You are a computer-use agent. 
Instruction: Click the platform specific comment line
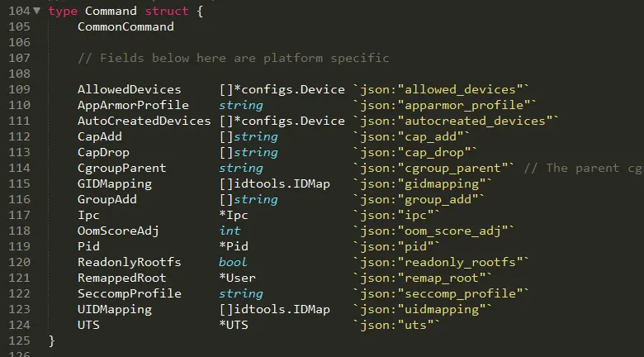point(233,58)
